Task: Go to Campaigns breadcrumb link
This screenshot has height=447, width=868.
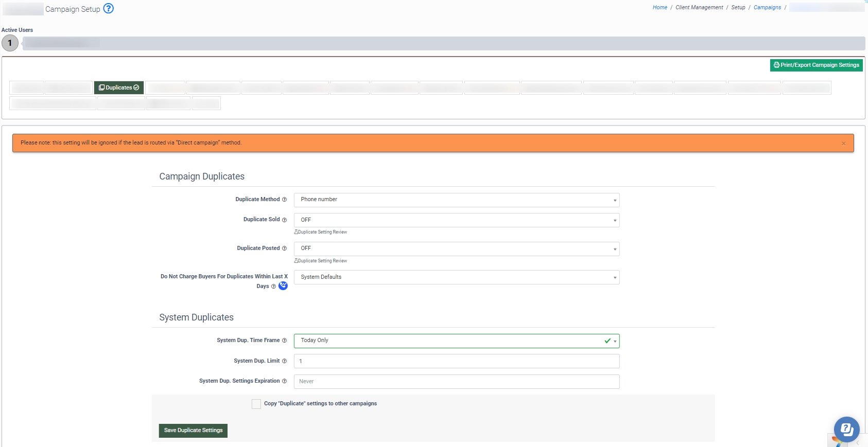Action: [x=767, y=8]
